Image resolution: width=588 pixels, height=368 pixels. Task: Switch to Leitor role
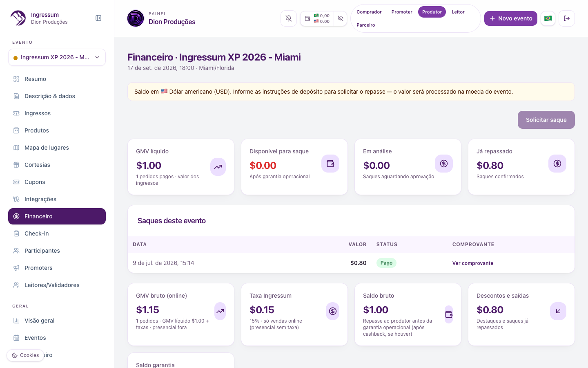pyautogui.click(x=458, y=12)
